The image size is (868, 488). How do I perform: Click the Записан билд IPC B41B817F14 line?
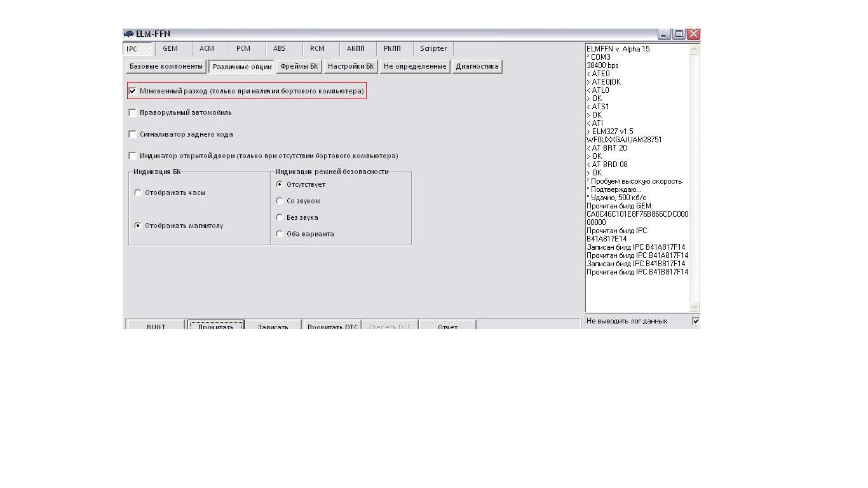(x=636, y=264)
